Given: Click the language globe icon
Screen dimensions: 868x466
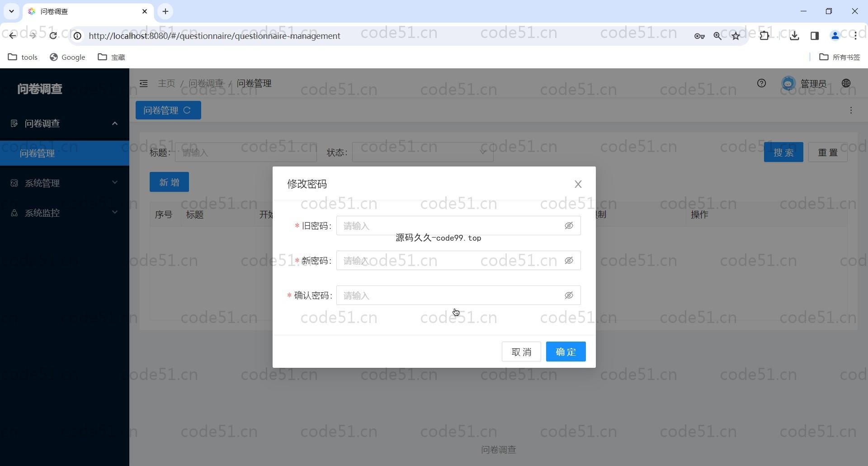Looking at the screenshot, I should click(x=846, y=83).
